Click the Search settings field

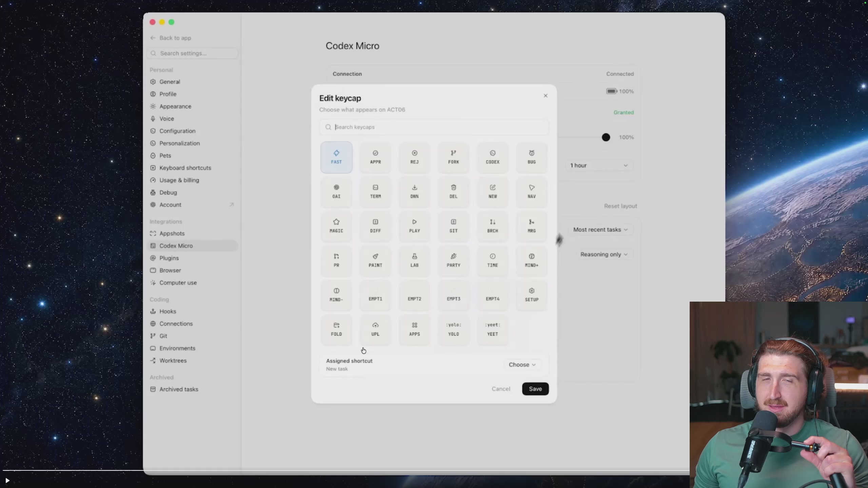pyautogui.click(x=193, y=53)
